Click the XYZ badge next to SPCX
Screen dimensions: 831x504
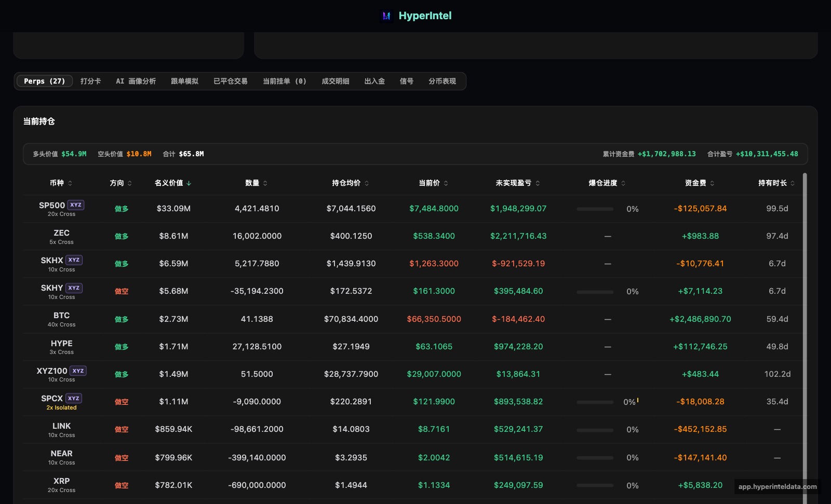pos(74,398)
